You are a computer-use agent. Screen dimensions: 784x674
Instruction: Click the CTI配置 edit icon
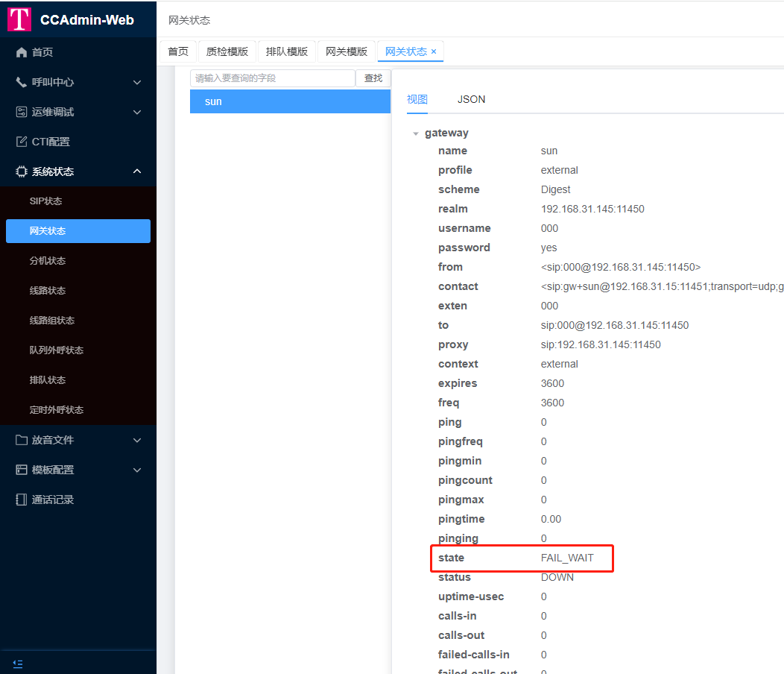click(22, 142)
